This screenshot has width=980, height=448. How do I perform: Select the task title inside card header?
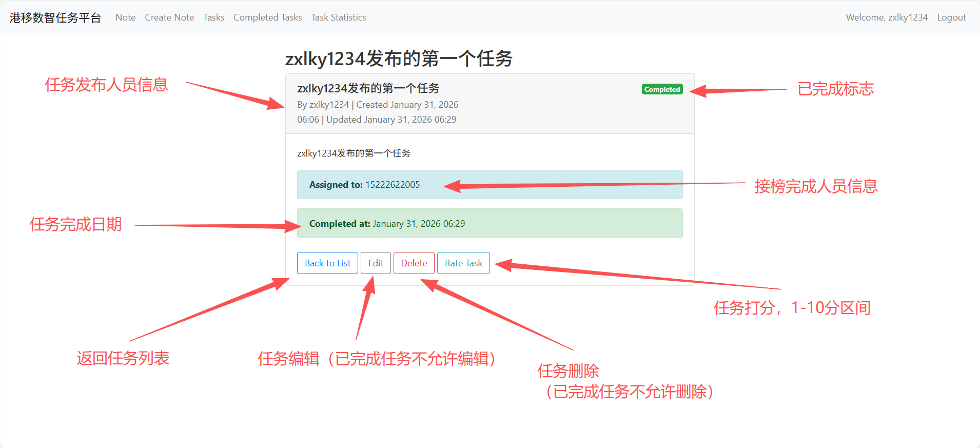368,88
